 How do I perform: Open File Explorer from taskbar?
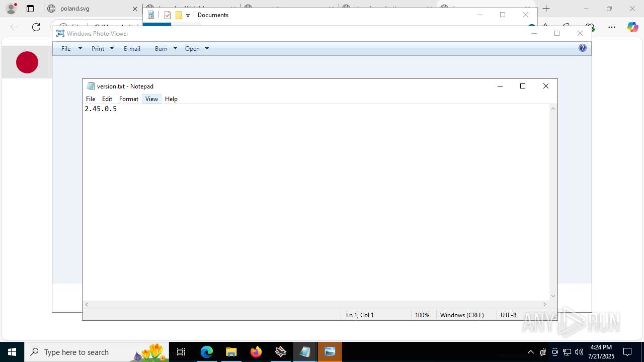[x=231, y=352]
